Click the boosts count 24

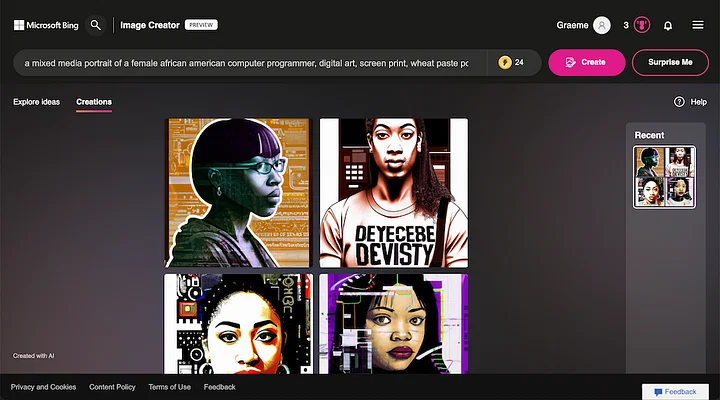[519, 62]
